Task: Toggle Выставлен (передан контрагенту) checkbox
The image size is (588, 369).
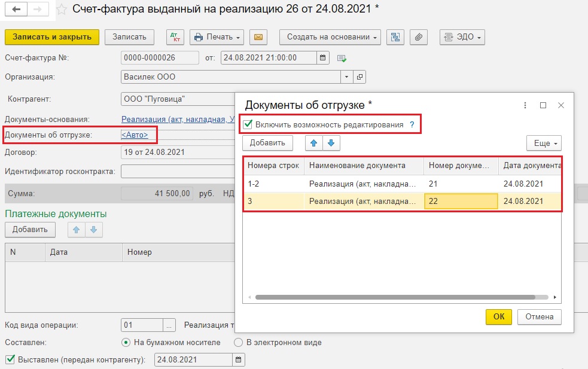Action: pos(10,359)
